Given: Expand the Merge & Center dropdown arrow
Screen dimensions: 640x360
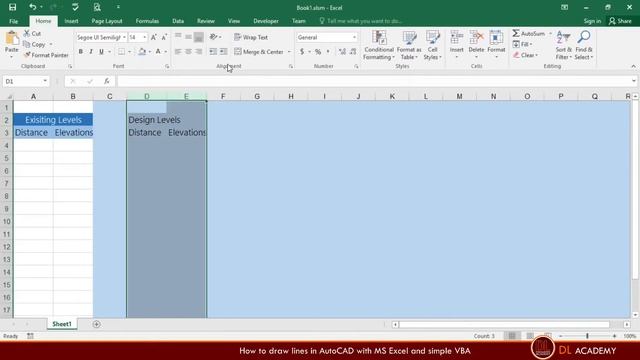Looking at the screenshot, I should point(289,52).
